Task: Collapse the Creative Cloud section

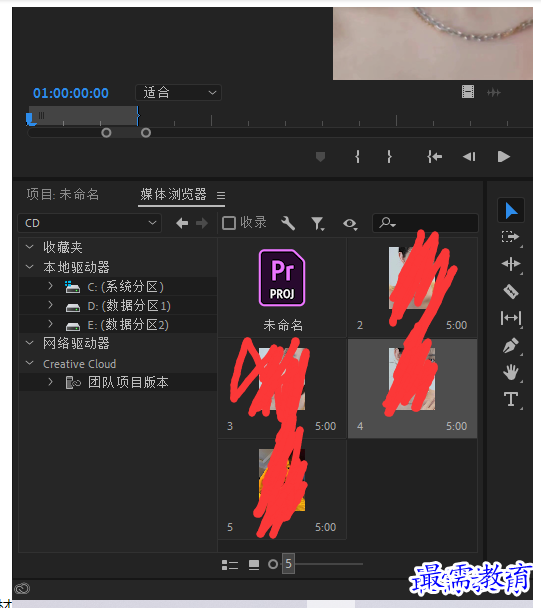Action: coord(29,363)
